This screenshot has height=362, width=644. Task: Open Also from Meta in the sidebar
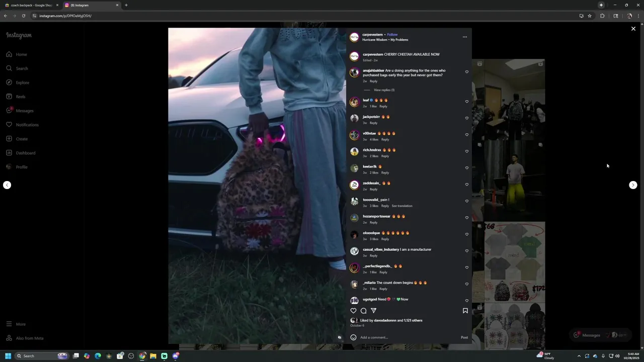tap(25, 338)
